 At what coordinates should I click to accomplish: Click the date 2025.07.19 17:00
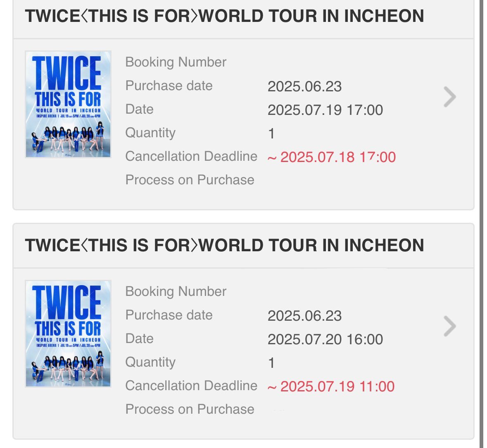325,110
